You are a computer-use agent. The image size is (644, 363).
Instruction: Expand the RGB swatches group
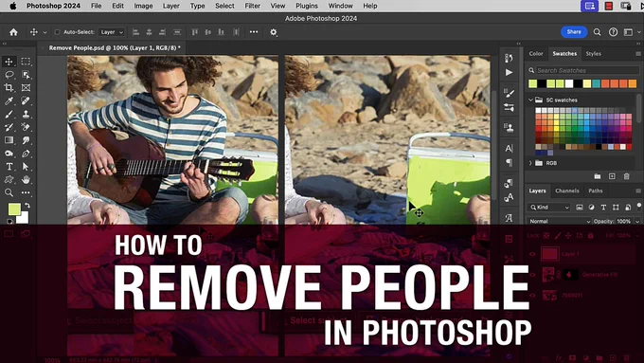pyautogui.click(x=530, y=163)
